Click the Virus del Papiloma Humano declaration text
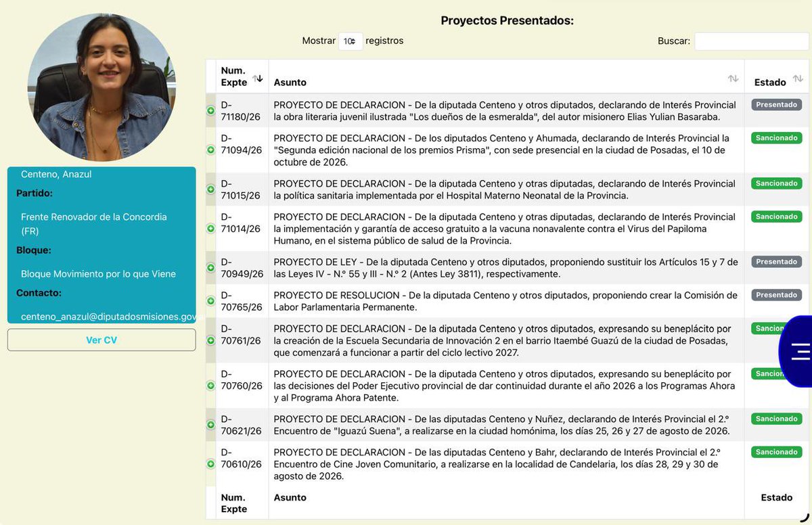812x525 pixels. point(505,229)
